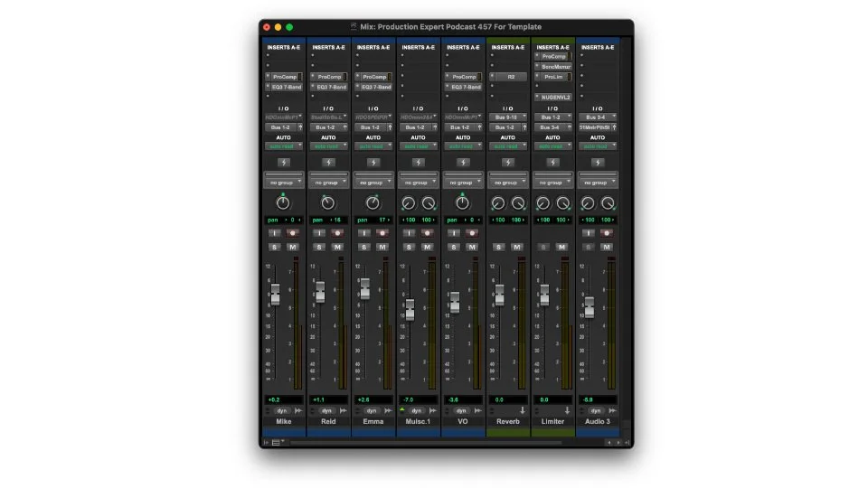Click the lightning bolt button on Reverb track
The height and width of the screenshot is (488, 868).
pyautogui.click(x=507, y=163)
